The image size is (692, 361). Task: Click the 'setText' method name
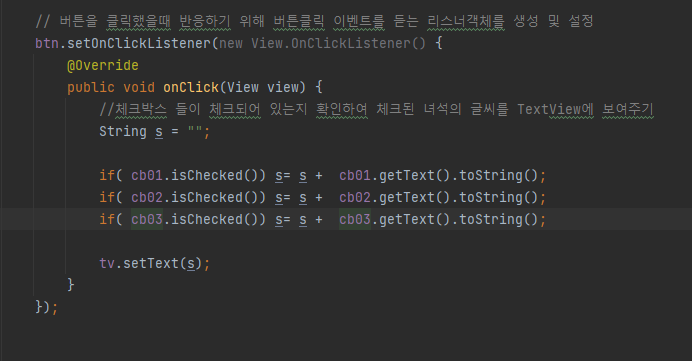pos(151,263)
